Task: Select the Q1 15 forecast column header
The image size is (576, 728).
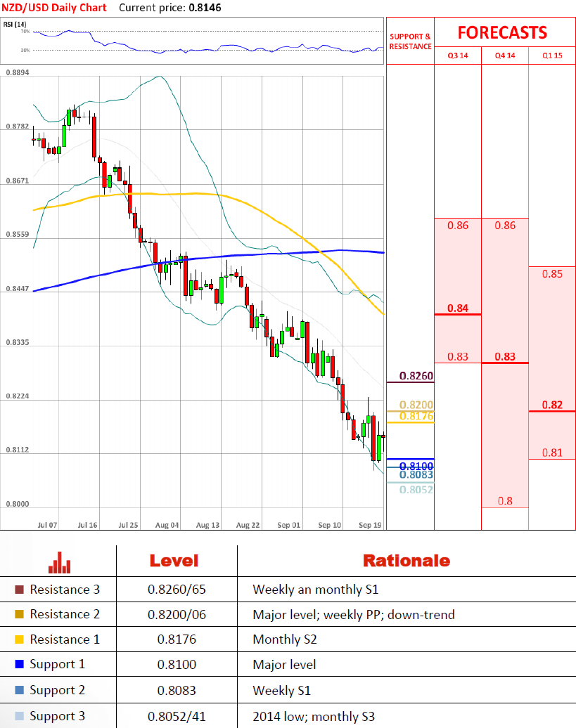Action: point(552,56)
